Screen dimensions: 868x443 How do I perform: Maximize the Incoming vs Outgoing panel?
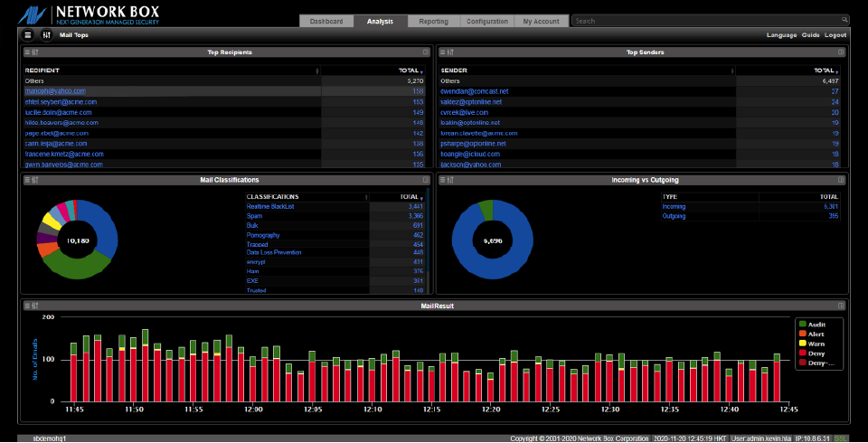click(841, 180)
